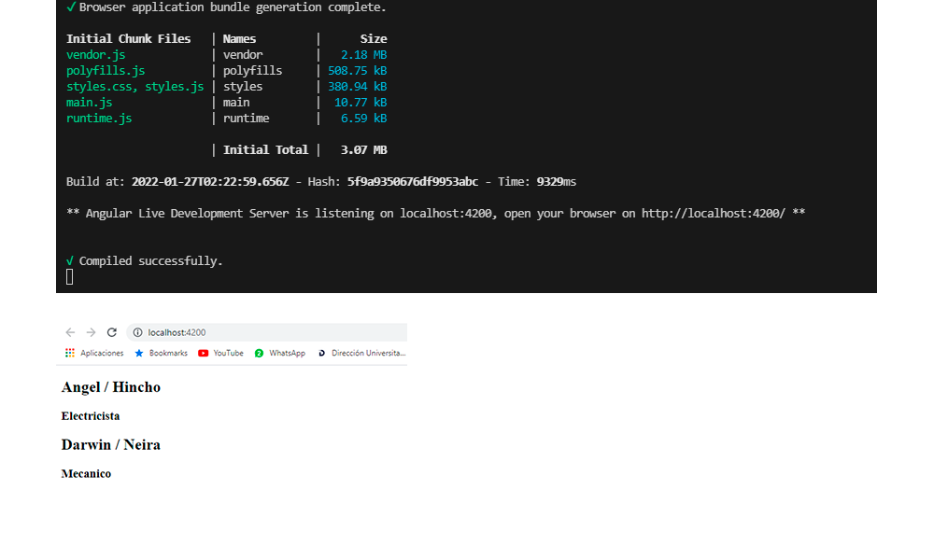Click runtime.js in terminal output

pyautogui.click(x=99, y=118)
